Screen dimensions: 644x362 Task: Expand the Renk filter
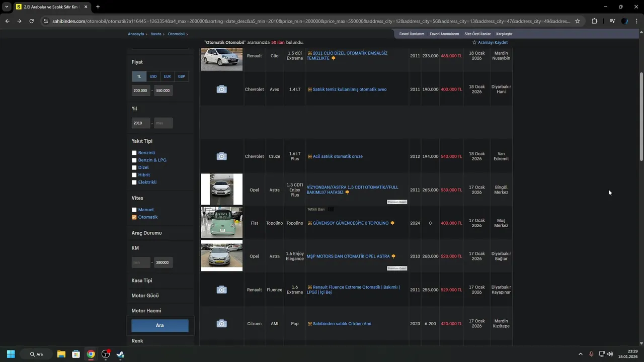pyautogui.click(x=137, y=341)
